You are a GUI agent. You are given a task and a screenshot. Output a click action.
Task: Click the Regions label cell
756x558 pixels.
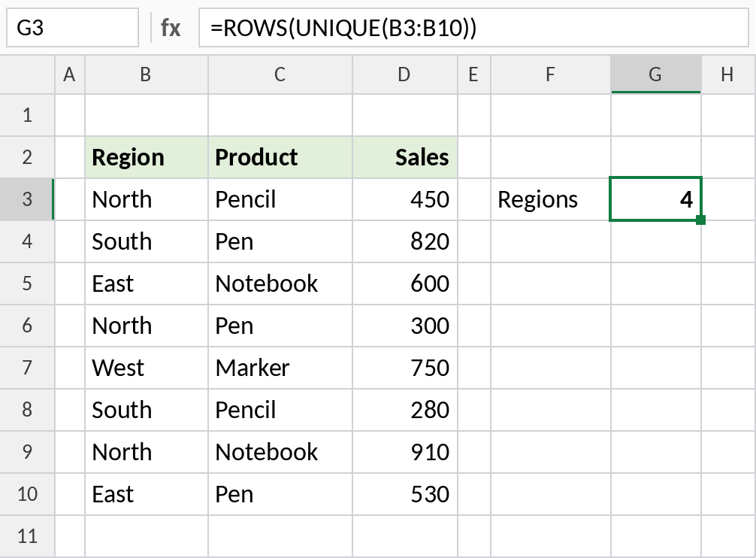coord(551,199)
